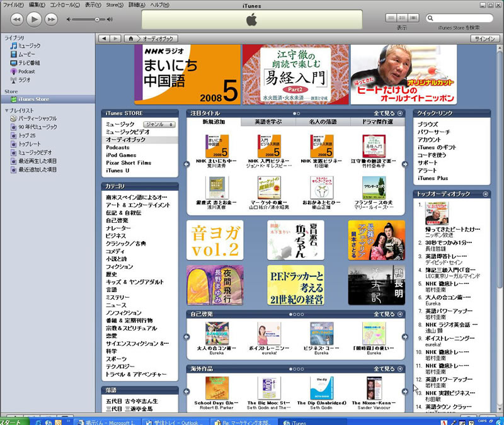Open the ヘルプ menu

point(160,5)
